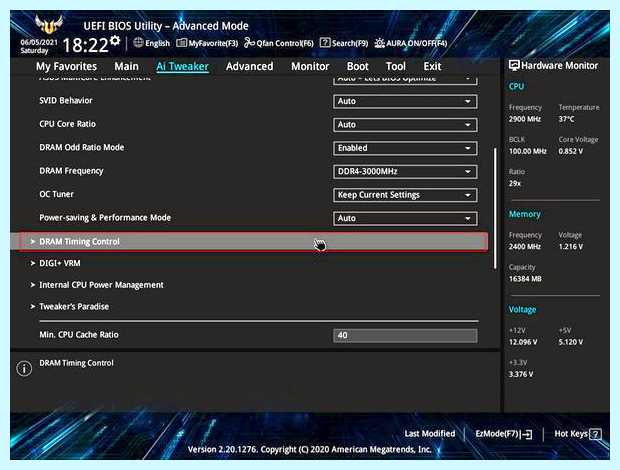Switch to the Advanced tab
This screenshot has height=470, width=620.
[x=250, y=66]
